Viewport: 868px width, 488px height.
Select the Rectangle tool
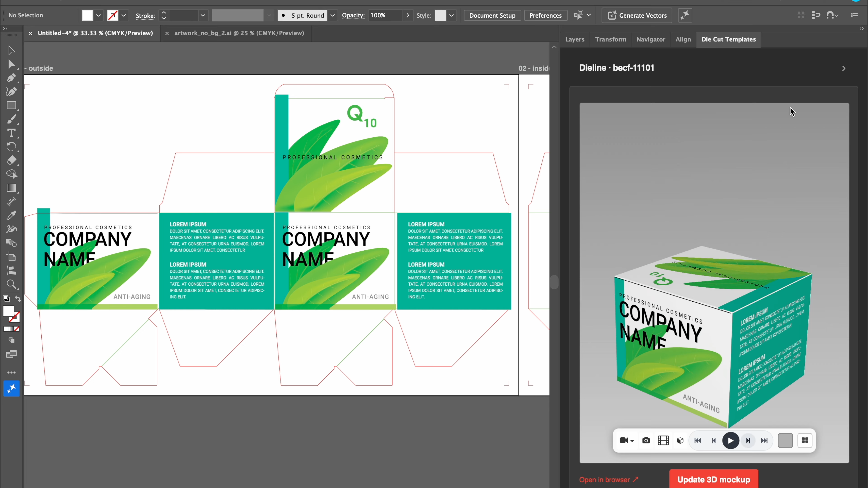[11, 106]
